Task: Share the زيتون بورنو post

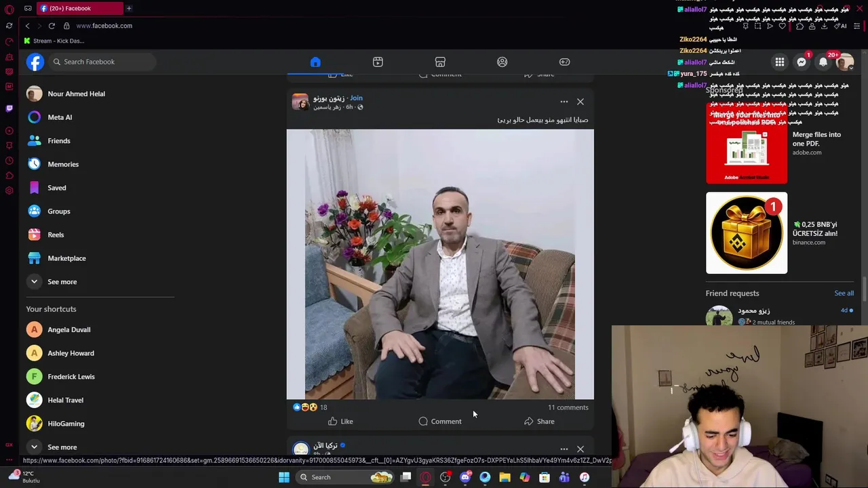Action: click(539, 422)
